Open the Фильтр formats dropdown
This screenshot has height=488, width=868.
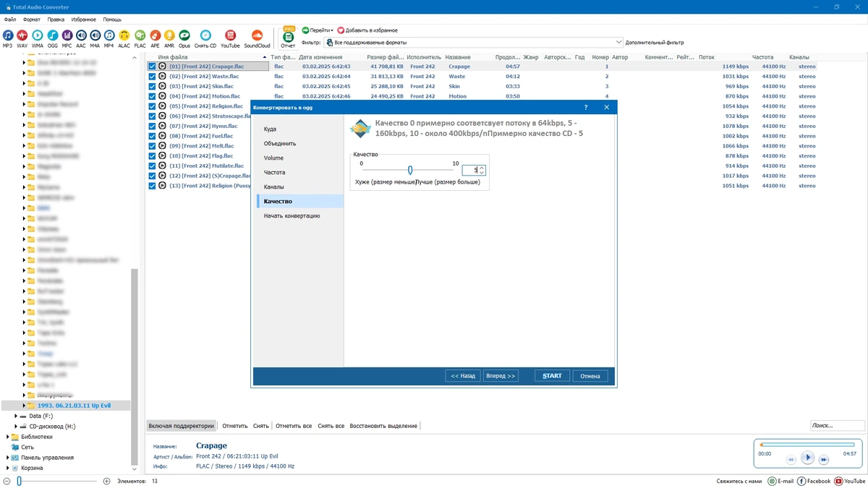pyautogui.click(x=618, y=43)
